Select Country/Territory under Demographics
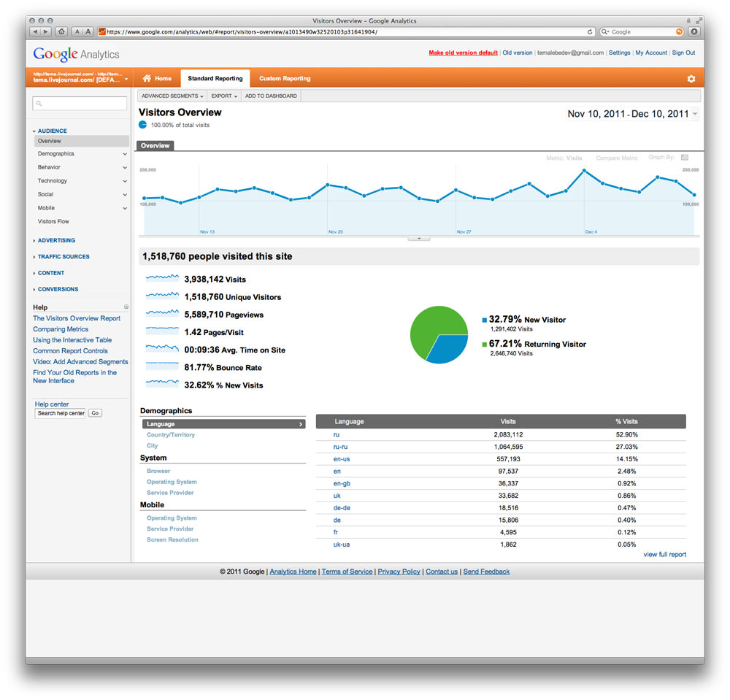The image size is (730, 700). point(171,435)
